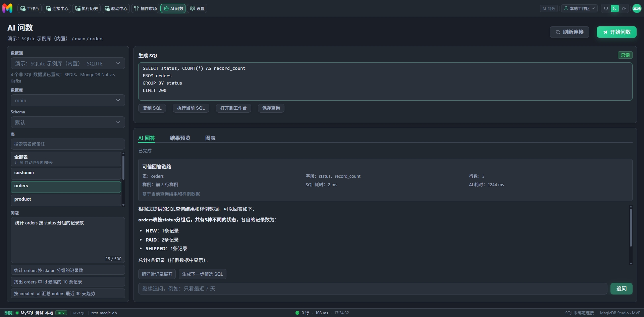
Task: Click the 浏览 status bar badge
Action: (9, 313)
